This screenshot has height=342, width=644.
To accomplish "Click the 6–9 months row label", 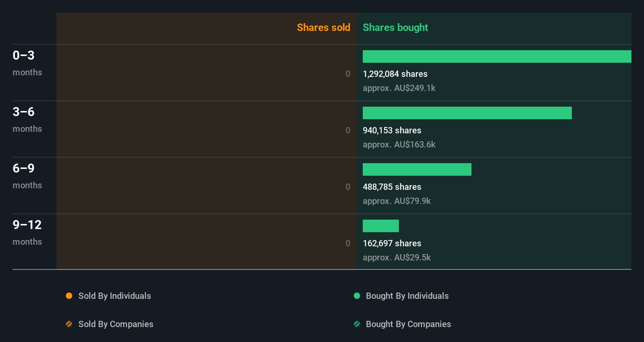I will (27, 176).
